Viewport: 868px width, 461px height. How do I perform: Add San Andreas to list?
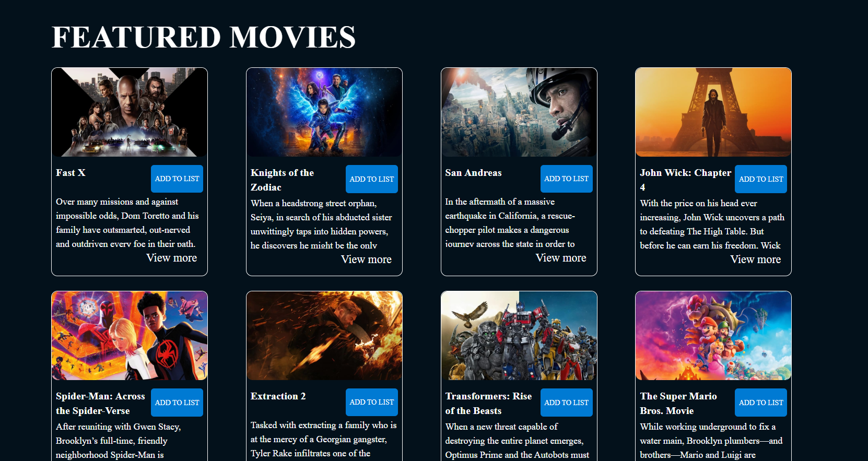(x=567, y=179)
